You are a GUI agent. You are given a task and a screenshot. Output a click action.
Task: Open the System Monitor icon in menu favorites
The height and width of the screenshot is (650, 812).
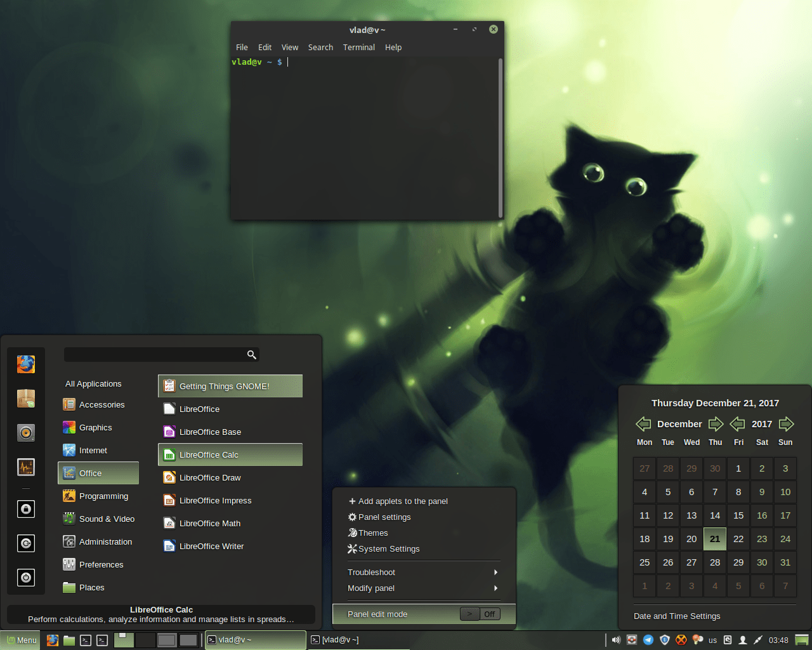coord(26,467)
